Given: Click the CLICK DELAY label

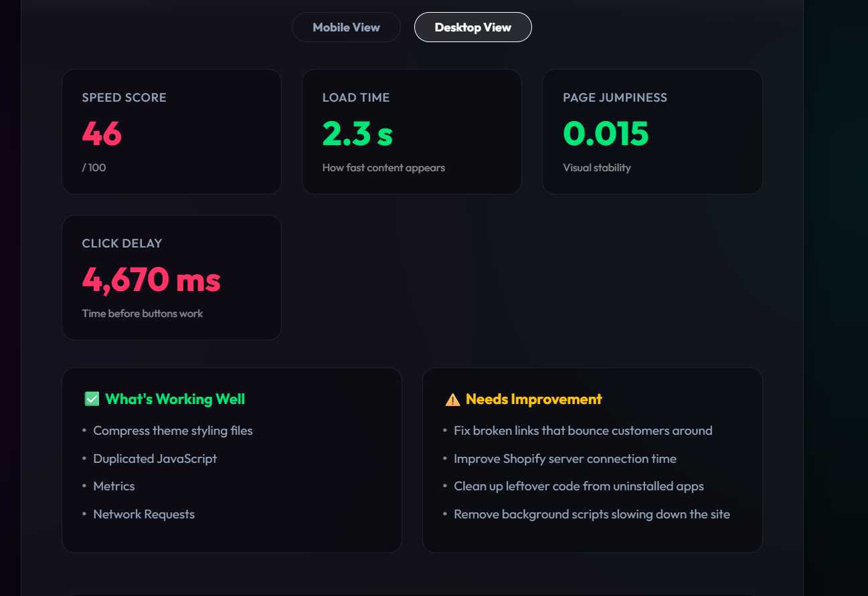Looking at the screenshot, I should click(122, 243).
